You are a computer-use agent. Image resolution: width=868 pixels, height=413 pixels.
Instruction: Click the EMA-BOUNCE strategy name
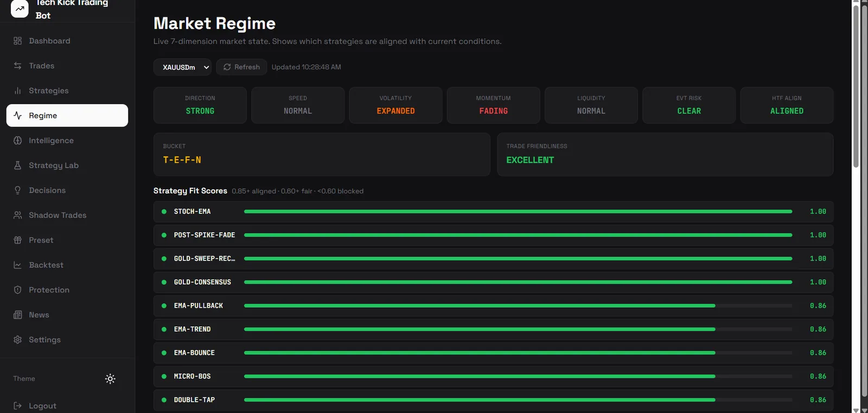coord(194,353)
